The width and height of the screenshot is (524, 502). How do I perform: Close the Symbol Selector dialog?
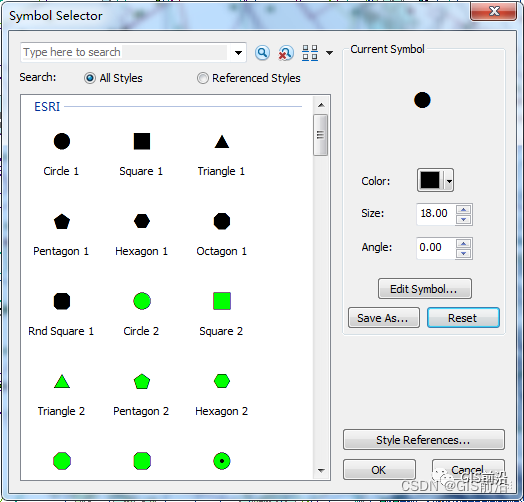(x=494, y=12)
